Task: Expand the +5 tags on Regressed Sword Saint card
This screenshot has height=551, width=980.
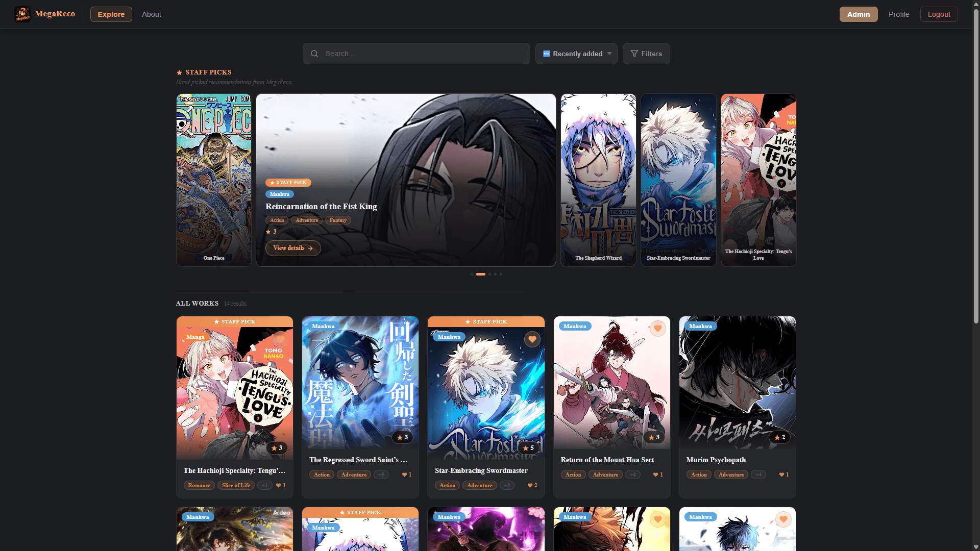Action: pos(381,474)
